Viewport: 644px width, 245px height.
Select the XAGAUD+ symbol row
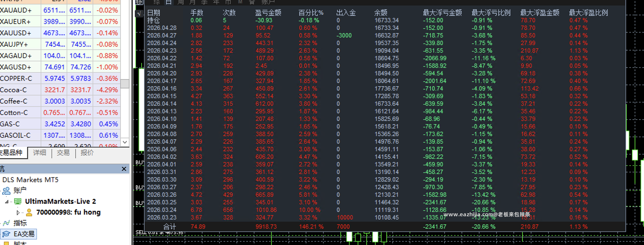[60, 56]
